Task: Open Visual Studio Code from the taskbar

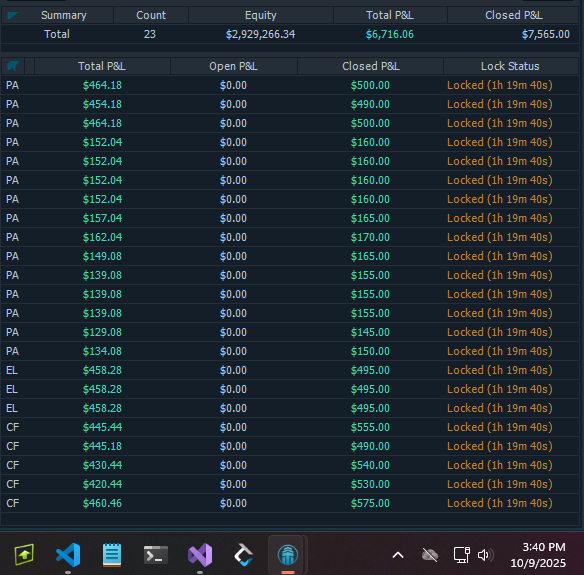Action: pyautogui.click(x=68, y=555)
